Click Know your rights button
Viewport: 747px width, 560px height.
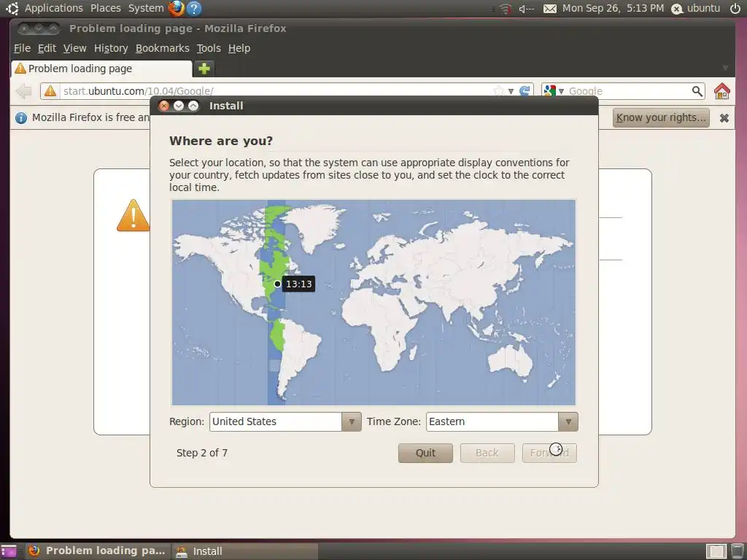(x=661, y=117)
